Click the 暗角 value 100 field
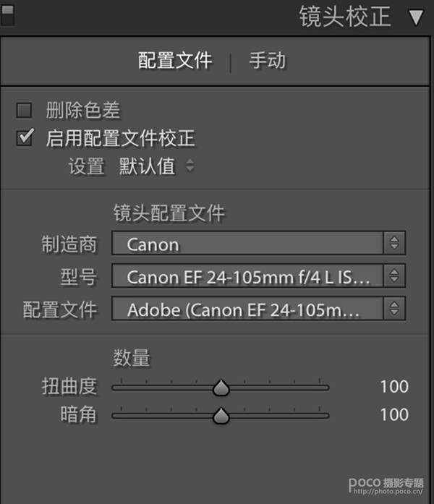 pos(394,414)
